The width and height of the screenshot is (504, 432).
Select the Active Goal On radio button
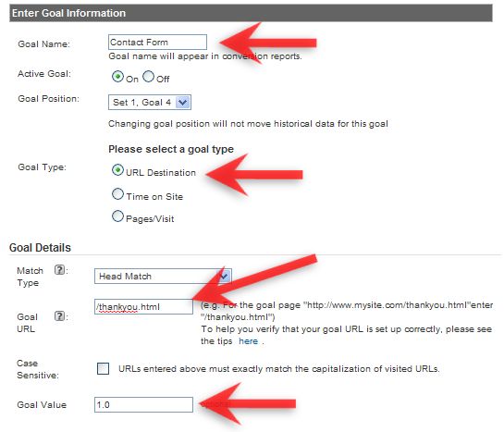(117, 77)
